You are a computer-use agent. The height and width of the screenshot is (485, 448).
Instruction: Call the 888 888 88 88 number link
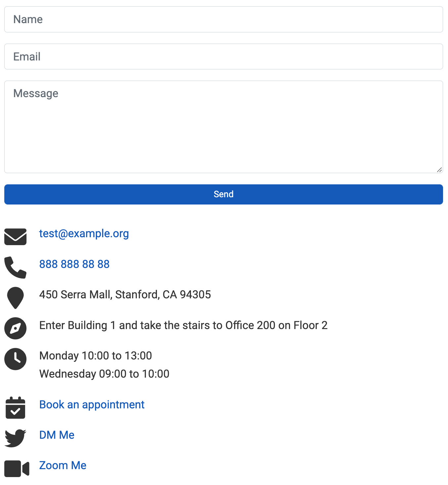(74, 264)
